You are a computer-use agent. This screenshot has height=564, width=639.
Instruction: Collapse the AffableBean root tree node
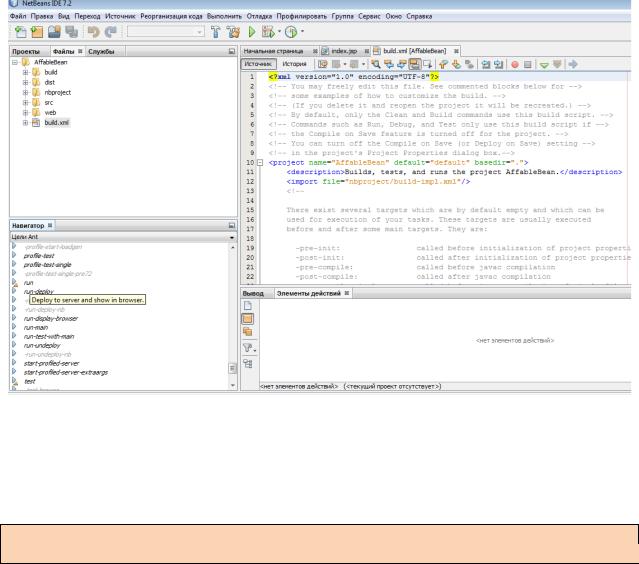click(15, 62)
